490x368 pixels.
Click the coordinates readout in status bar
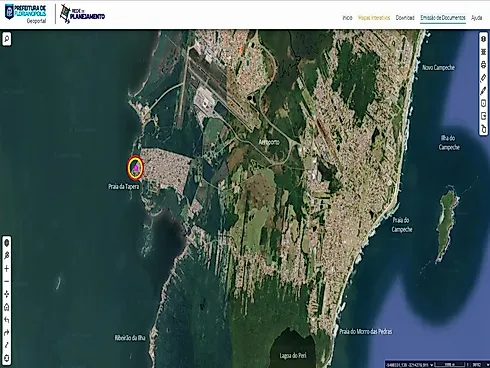click(407, 365)
